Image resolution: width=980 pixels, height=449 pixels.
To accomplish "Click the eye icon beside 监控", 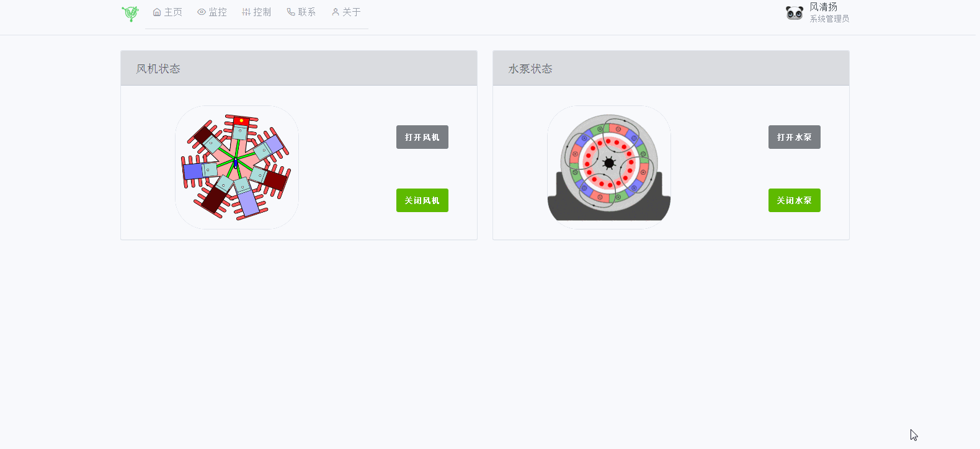I will [x=202, y=12].
